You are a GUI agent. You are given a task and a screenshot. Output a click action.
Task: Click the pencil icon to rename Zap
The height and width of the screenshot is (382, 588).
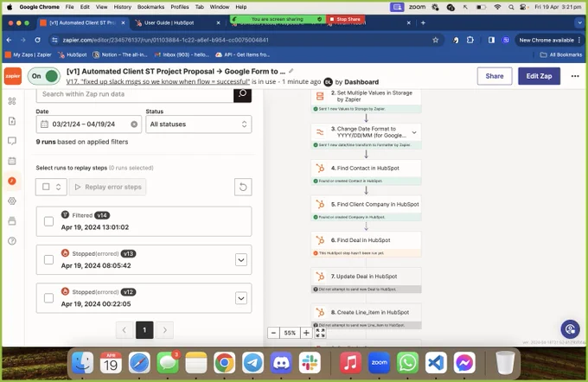(291, 71)
